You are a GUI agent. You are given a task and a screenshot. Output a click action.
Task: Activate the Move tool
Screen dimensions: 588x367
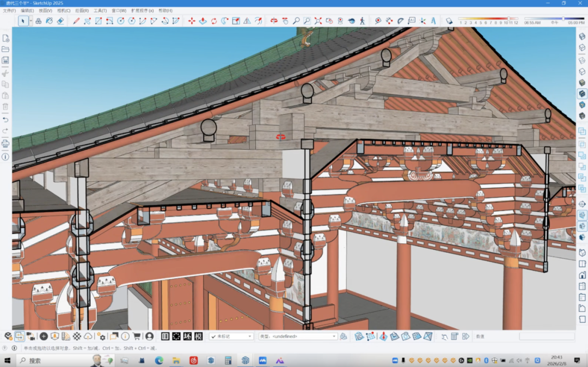192,21
